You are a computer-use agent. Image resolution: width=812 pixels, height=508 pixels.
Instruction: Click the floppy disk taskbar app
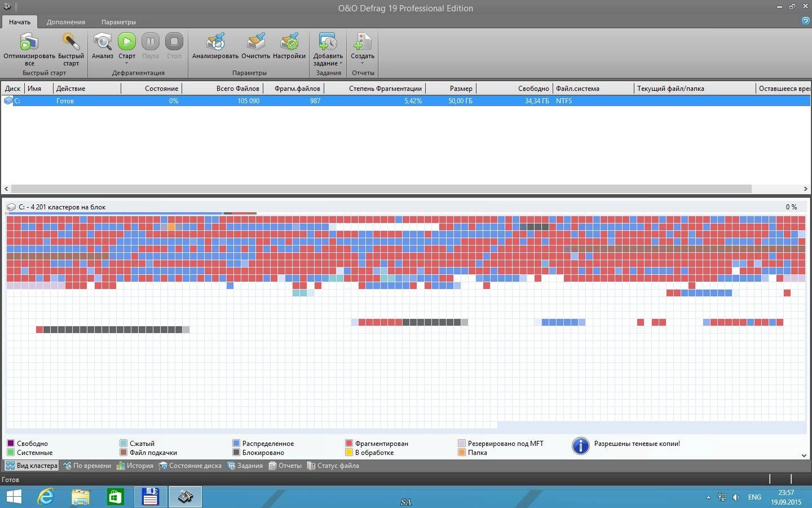point(150,497)
